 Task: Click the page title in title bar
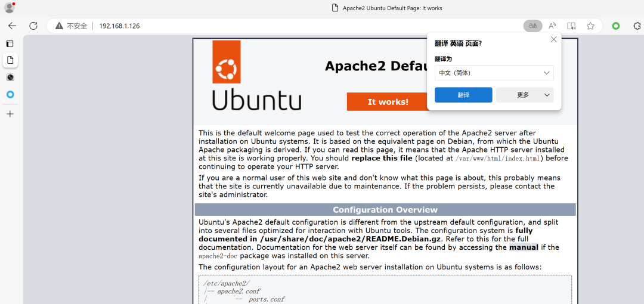pos(392,8)
